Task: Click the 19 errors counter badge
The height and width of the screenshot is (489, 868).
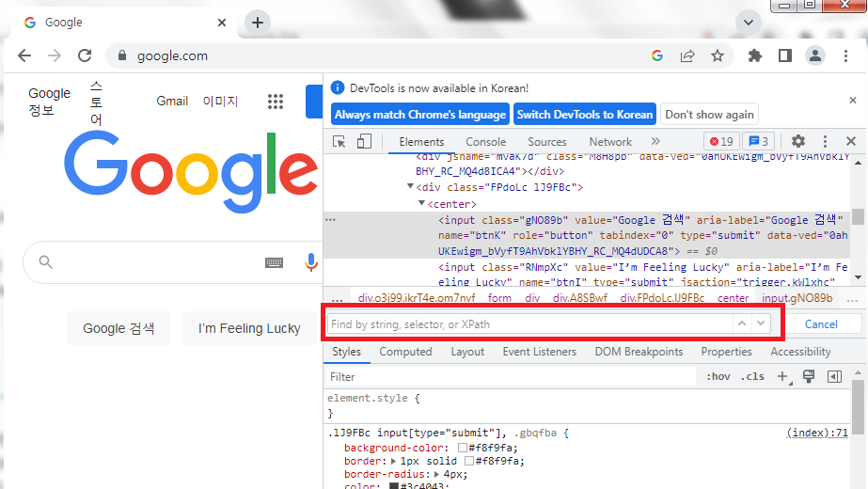Action: [x=721, y=141]
